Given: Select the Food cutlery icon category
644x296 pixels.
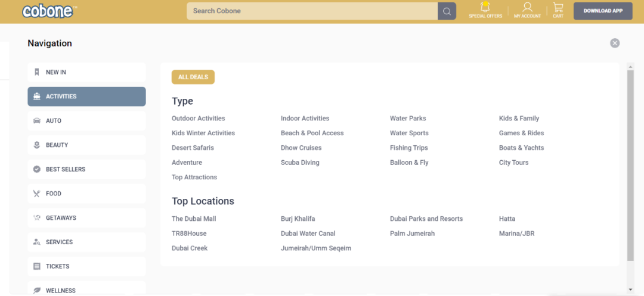Looking at the screenshot, I should click(37, 194).
